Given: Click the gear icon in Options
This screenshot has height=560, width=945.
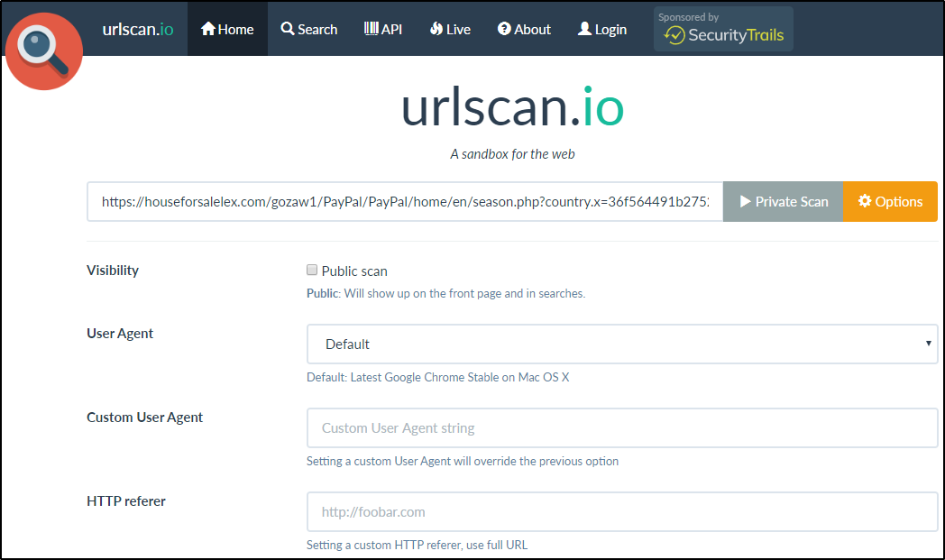Looking at the screenshot, I should pyautogui.click(x=865, y=201).
